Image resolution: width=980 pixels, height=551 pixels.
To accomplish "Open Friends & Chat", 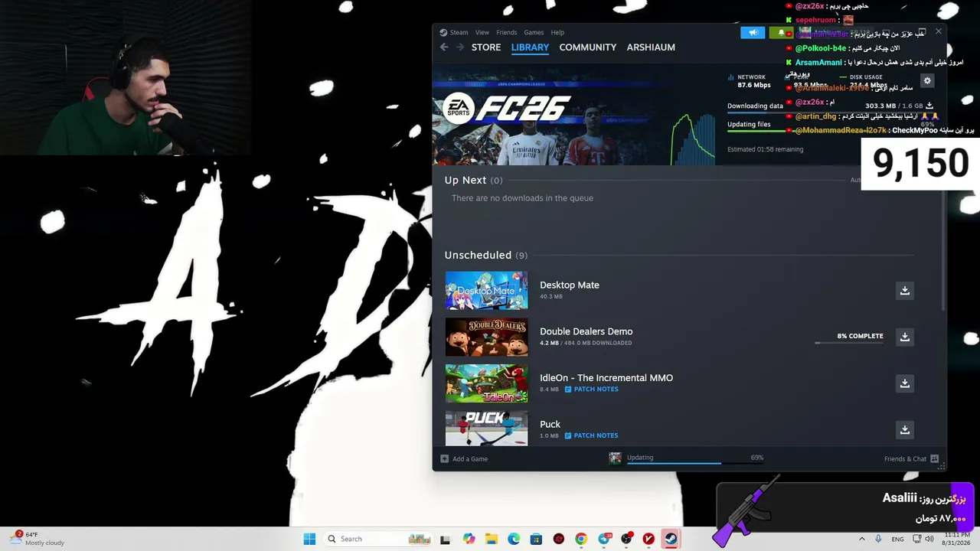I will [911, 459].
